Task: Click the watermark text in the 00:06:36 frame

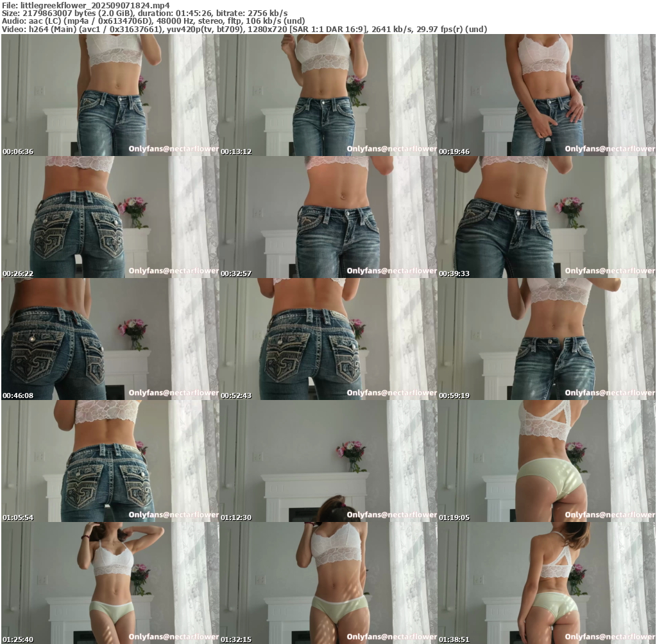Action: pyautogui.click(x=173, y=149)
